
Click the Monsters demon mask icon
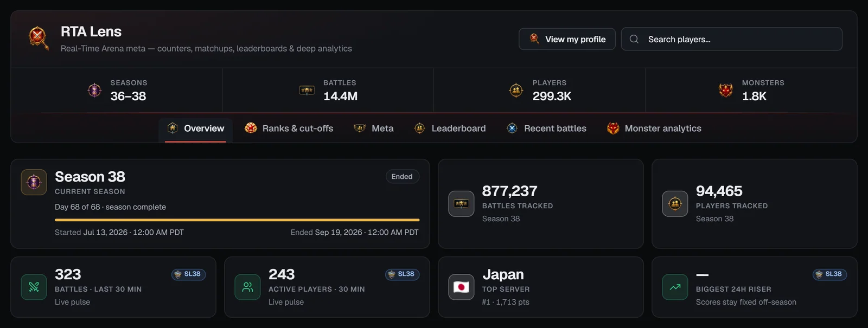tap(726, 90)
